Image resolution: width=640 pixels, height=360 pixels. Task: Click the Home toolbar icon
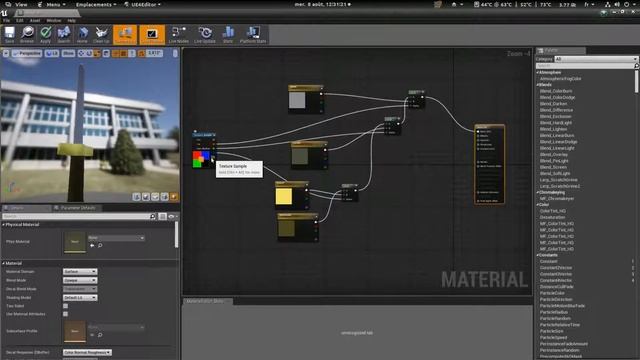coord(82,35)
